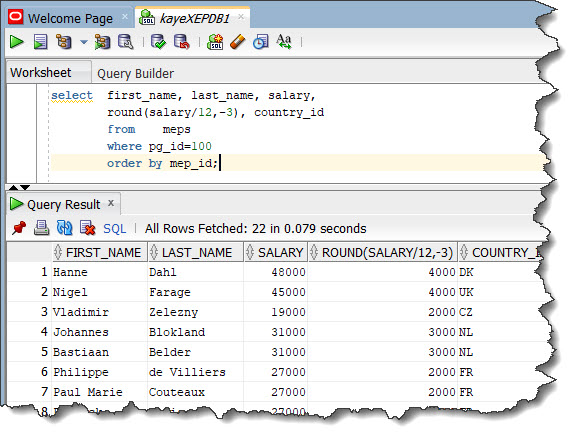Click the 'order by mep_id;' line in editor
This screenshot has height=445, width=581.
point(162,163)
